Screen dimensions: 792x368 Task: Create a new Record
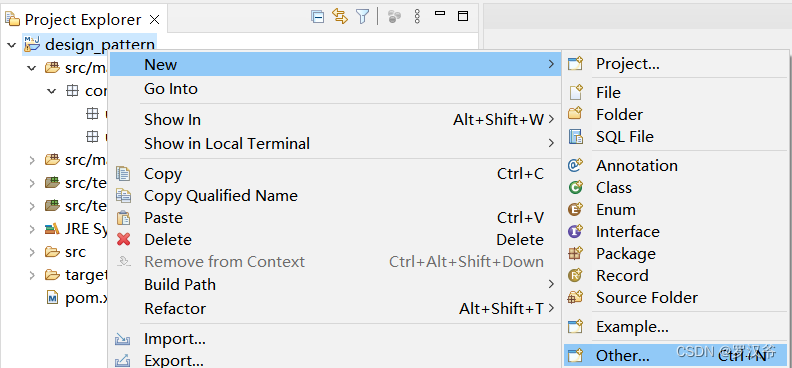676,276
